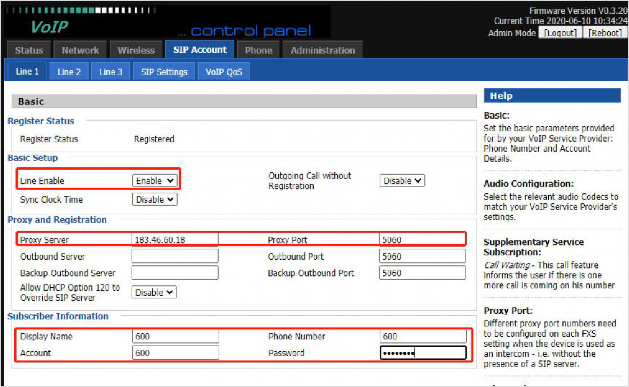The height and width of the screenshot is (387, 629).
Task: Focus the Phone Number input field
Action: pyautogui.click(x=423, y=336)
